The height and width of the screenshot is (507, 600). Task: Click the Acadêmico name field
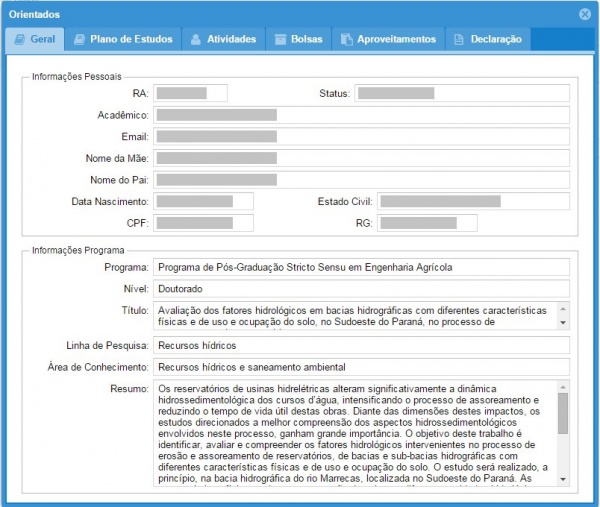361,115
